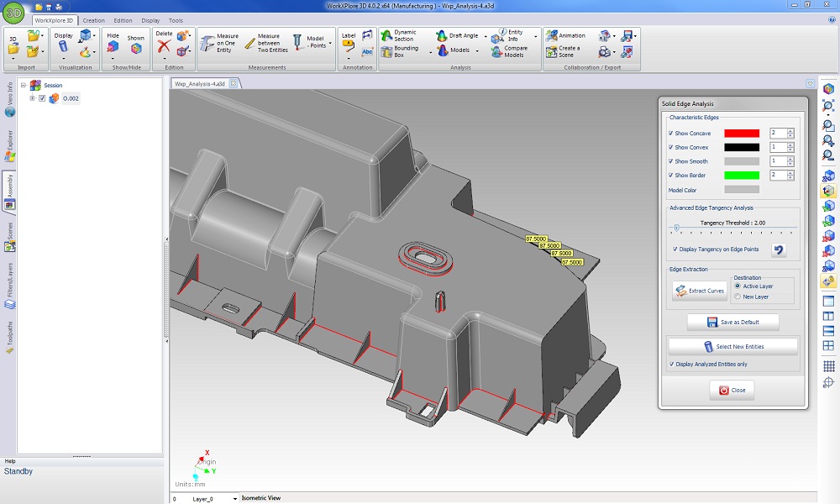The height and width of the screenshot is (504, 840).
Task: Uncheck the Show Concave checkbox
Action: 671,134
